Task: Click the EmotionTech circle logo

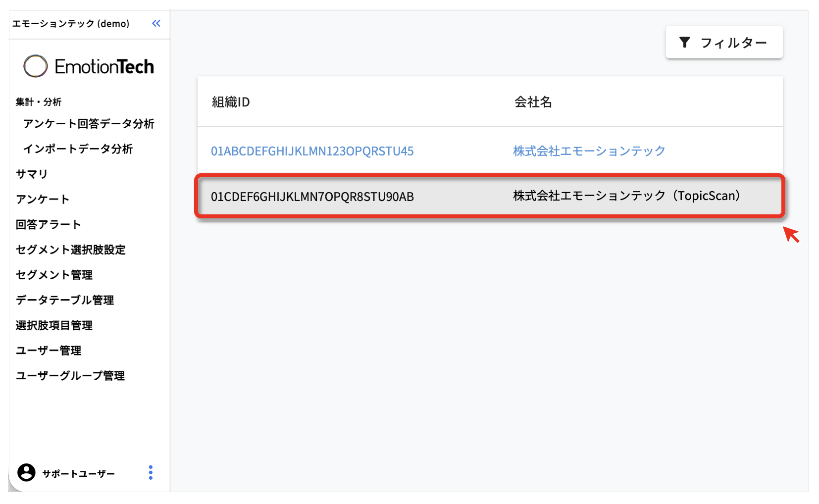Action: coord(36,66)
